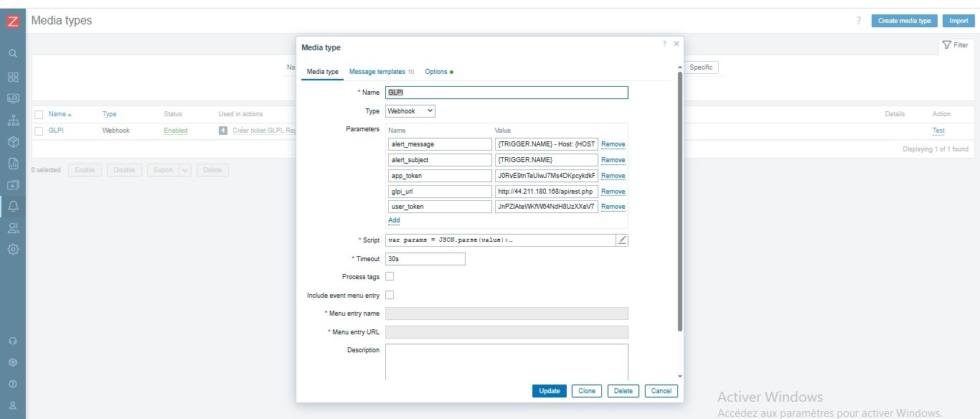Click the Delete button in the dialog
Screen dimensions: 980x419
[623, 391]
